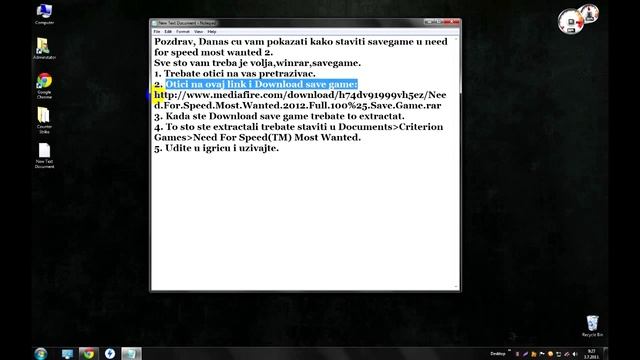Click the clock and date in taskbar
Screen dimensions: 640x360
coord(591,354)
